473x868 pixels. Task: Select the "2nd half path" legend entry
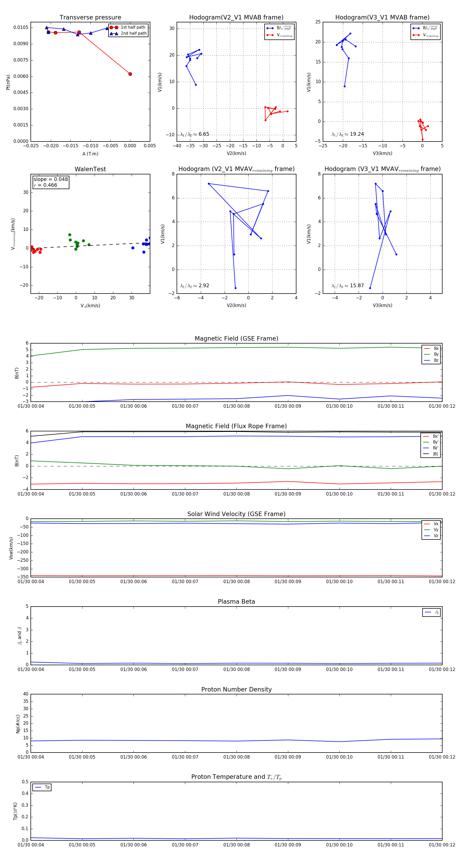(x=128, y=33)
